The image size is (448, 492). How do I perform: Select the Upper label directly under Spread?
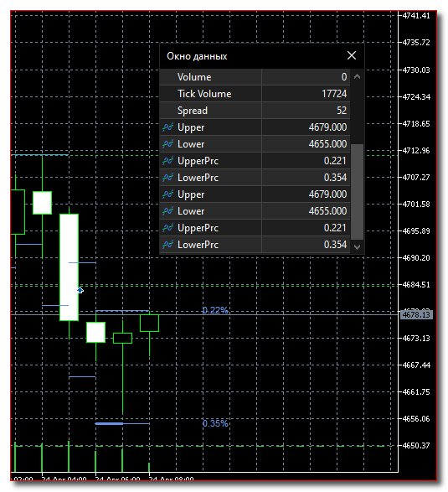tap(191, 127)
